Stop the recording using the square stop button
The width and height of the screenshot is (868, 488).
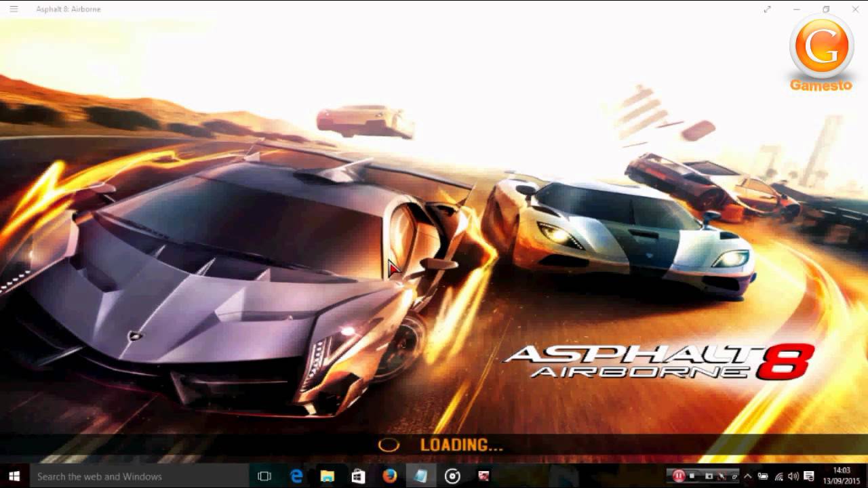692,476
